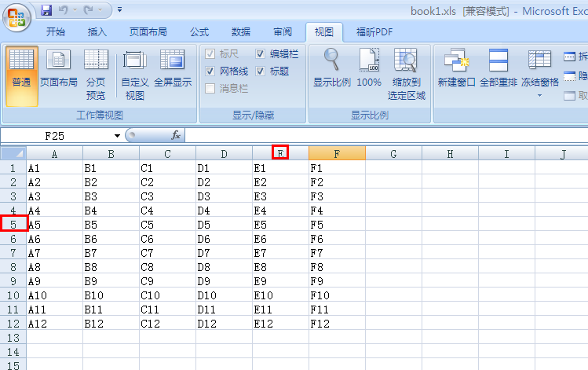Switch to the 插入 ribbon tab

pos(97,32)
